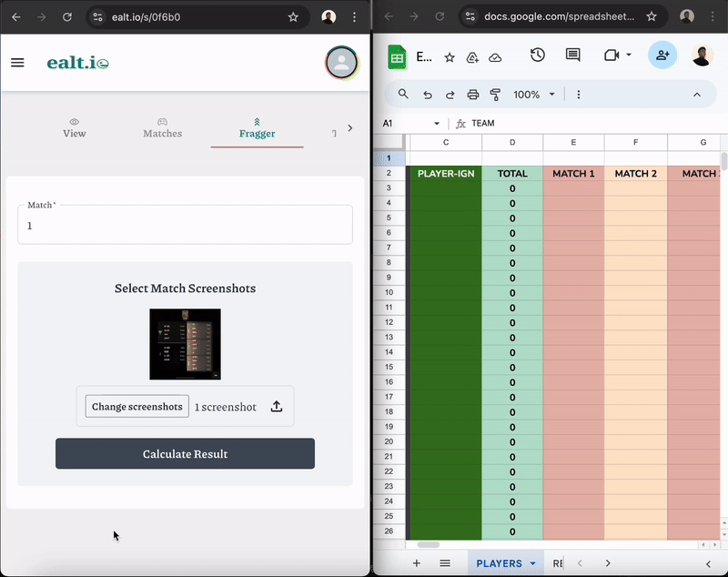Open site info in Sheets window

470,16
